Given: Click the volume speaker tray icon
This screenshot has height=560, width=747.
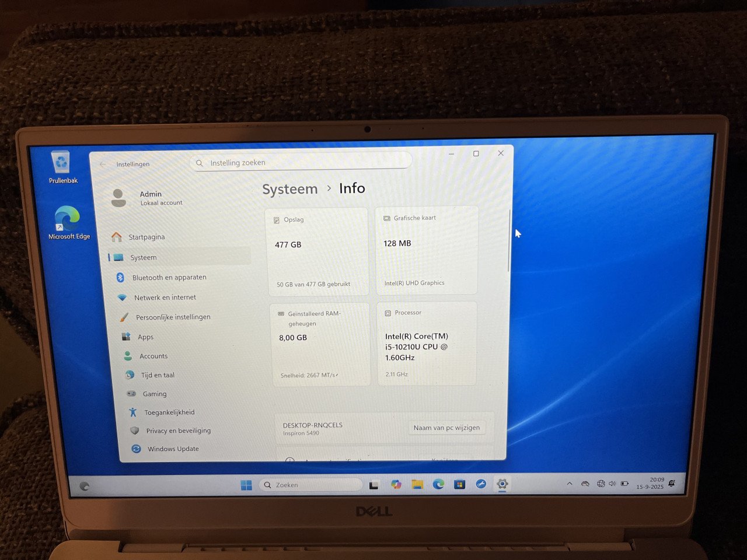Looking at the screenshot, I should click(612, 484).
